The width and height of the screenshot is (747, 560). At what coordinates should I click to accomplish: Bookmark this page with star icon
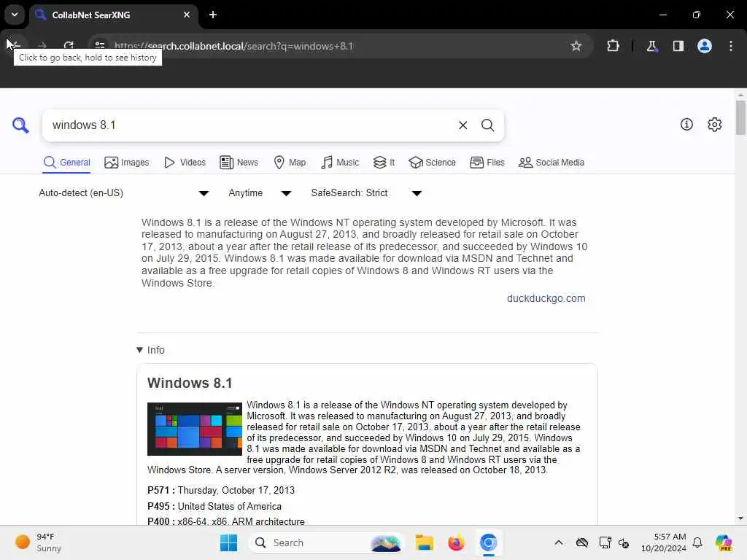coord(576,46)
